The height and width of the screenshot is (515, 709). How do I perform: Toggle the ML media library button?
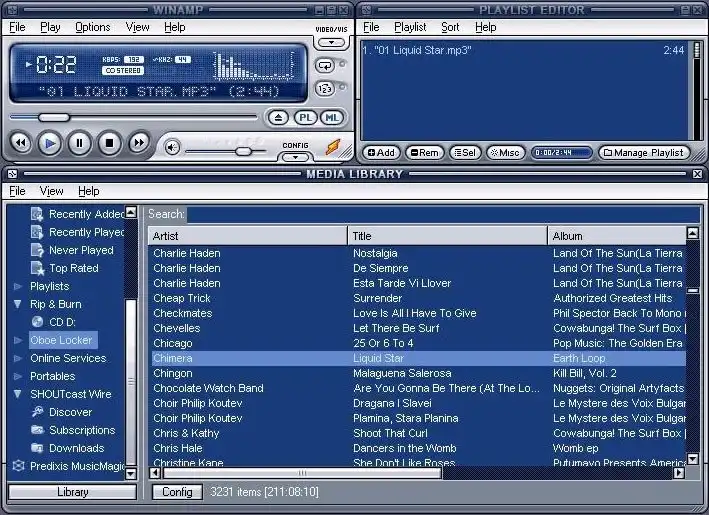[332, 118]
